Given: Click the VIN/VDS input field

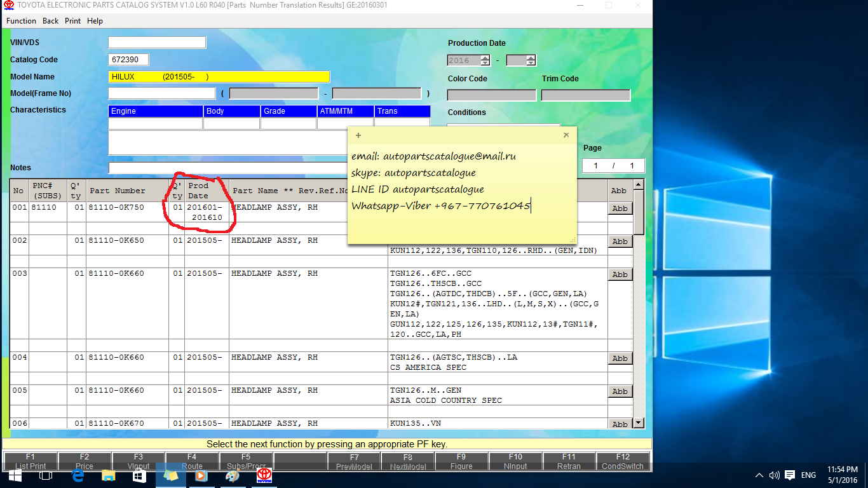Looking at the screenshot, I should point(157,43).
